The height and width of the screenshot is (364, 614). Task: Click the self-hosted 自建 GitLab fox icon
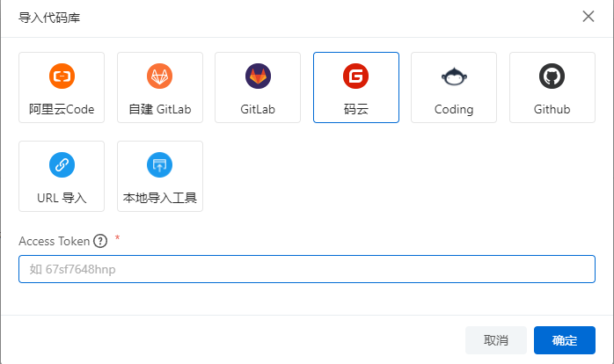[160, 76]
